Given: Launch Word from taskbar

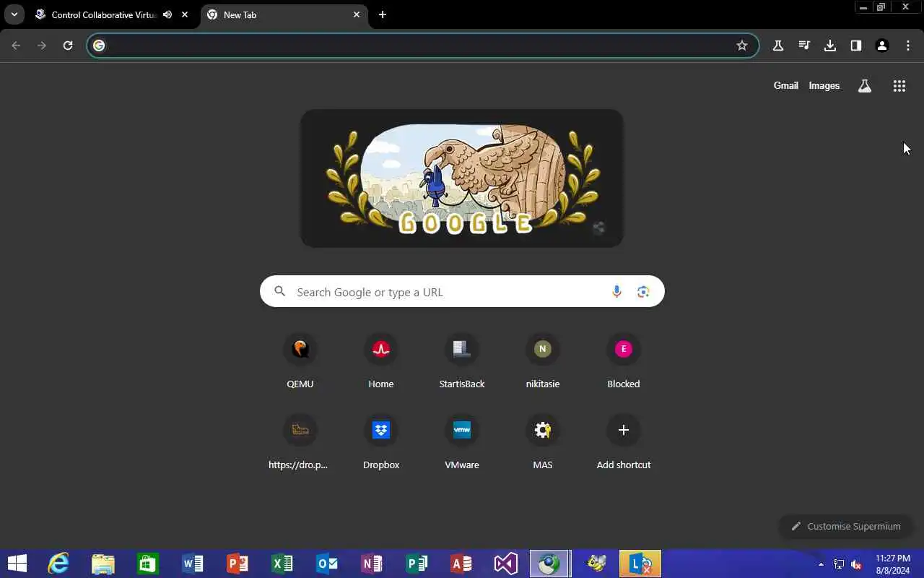Looking at the screenshot, I should pyautogui.click(x=193, y=564).
